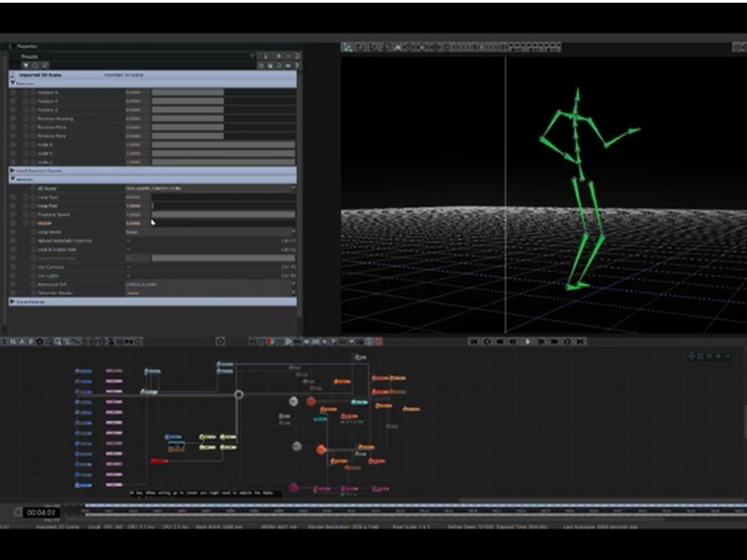Click the S icon in nodegraph toolbar
This screenshot has width=747, height=560.
[5, 342]
